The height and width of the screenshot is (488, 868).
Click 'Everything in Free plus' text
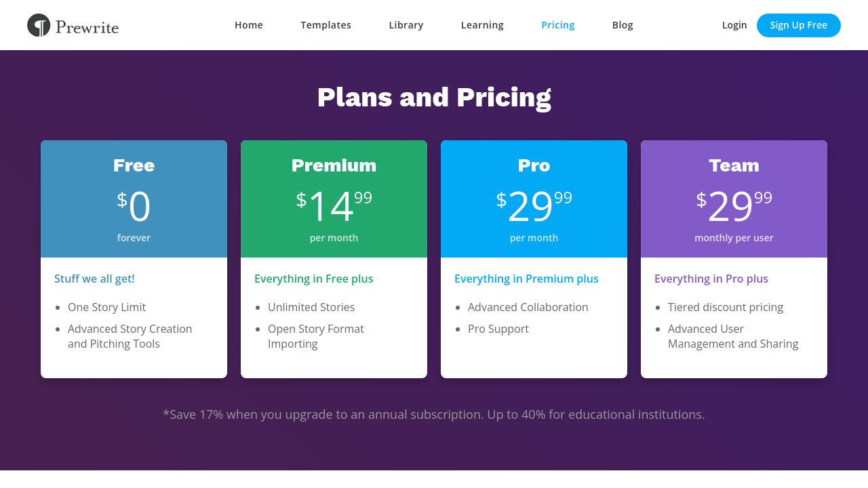point(314,279)
